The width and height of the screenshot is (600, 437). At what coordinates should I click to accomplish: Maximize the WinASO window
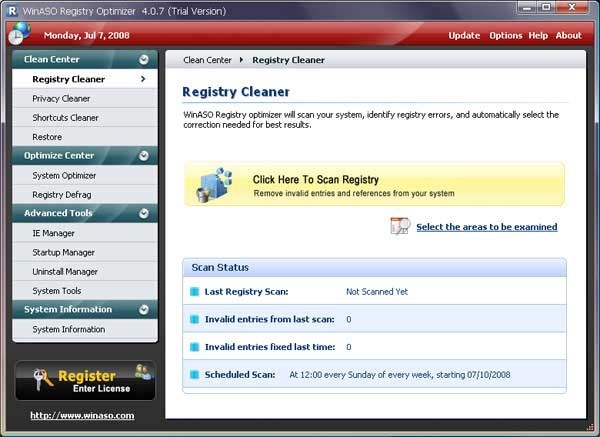[546, 7]
